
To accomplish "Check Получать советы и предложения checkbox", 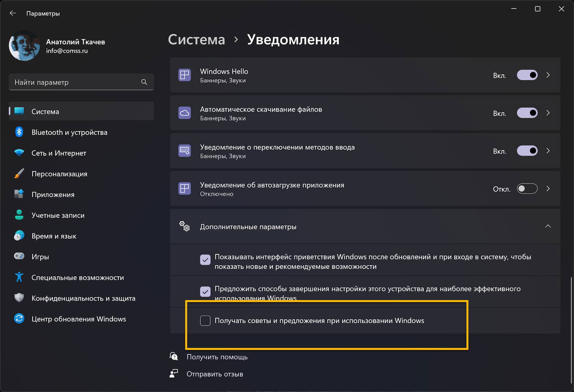I will pyautogui.click(x=205, y=321).
